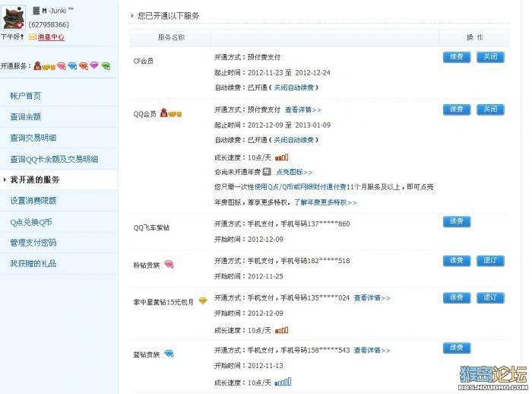This screenshot has height=394, width=532.
Task: Click the green diamond icon in 开通服务 row
Action: click(106, 66)
